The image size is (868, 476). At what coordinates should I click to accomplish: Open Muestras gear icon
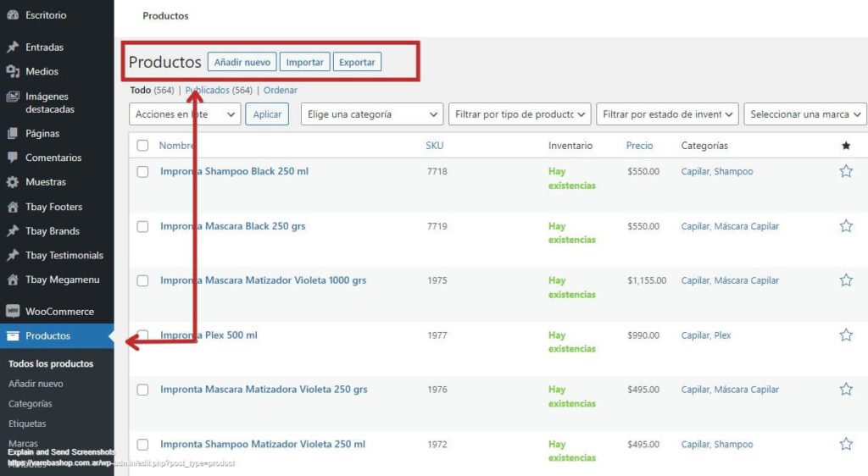12,182
